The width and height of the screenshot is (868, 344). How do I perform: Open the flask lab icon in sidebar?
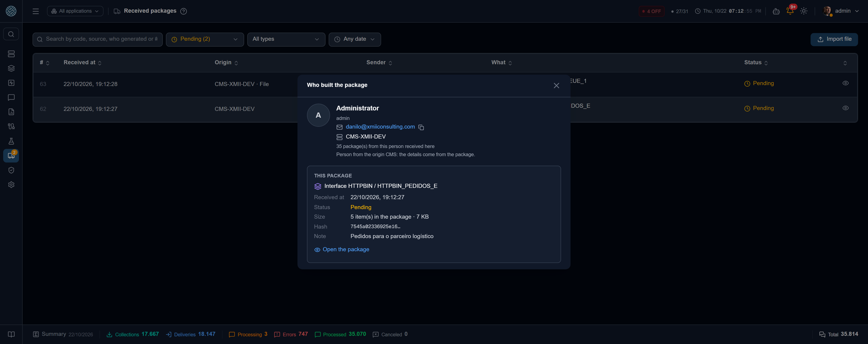pyautogui.click(x=11, y=141)
